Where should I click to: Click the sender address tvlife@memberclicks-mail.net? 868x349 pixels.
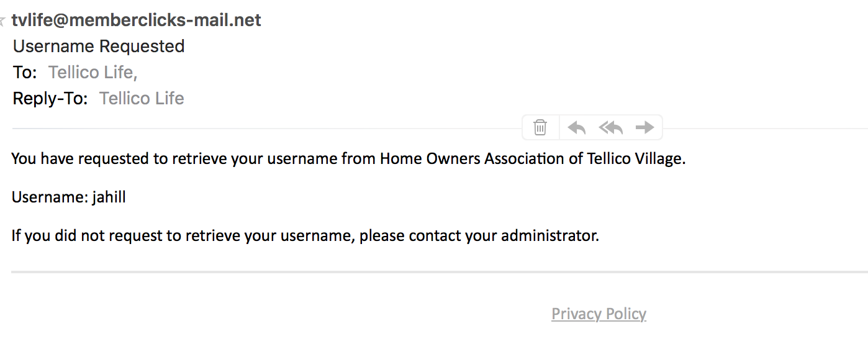point(137,20)
